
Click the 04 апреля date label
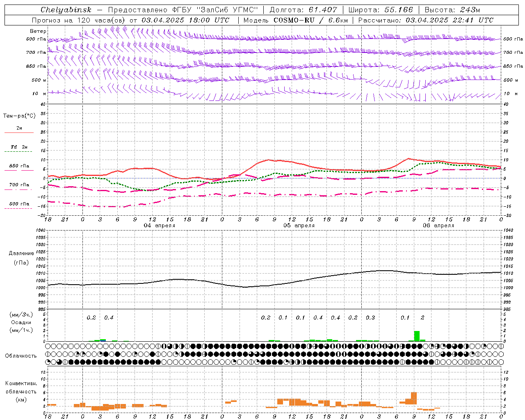click(159, 226)
